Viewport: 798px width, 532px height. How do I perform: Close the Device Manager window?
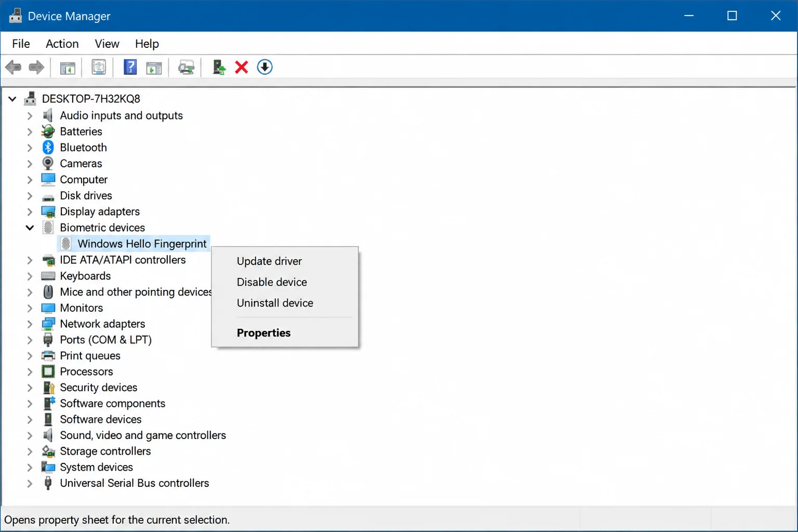pos(776,16)
